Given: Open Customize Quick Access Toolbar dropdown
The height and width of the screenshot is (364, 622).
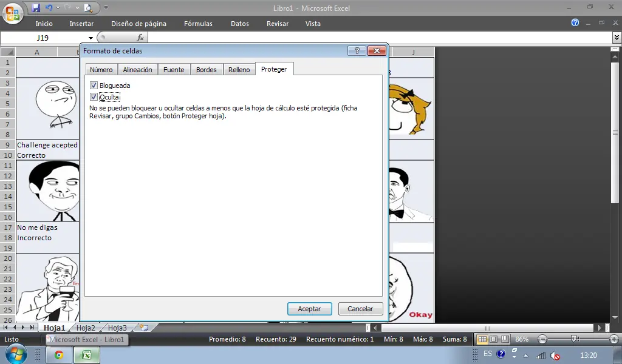Looking at the screenshot, I should click(x=106, y=7).
